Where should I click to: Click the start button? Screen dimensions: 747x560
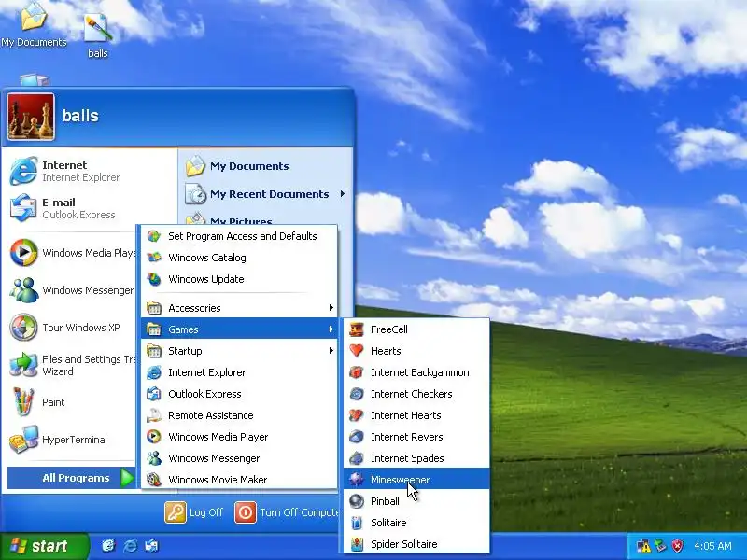[44, 546]
